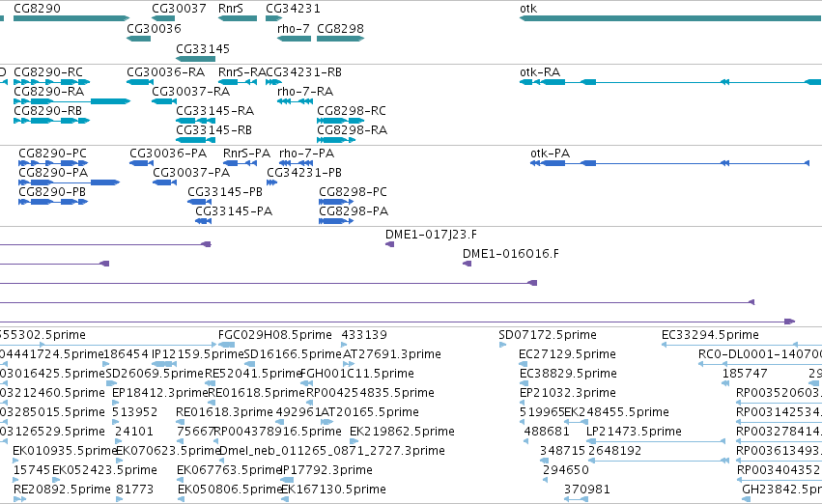Select the rho-7-RA transcript label
This screenshot has width=822, height=504.
305,91
